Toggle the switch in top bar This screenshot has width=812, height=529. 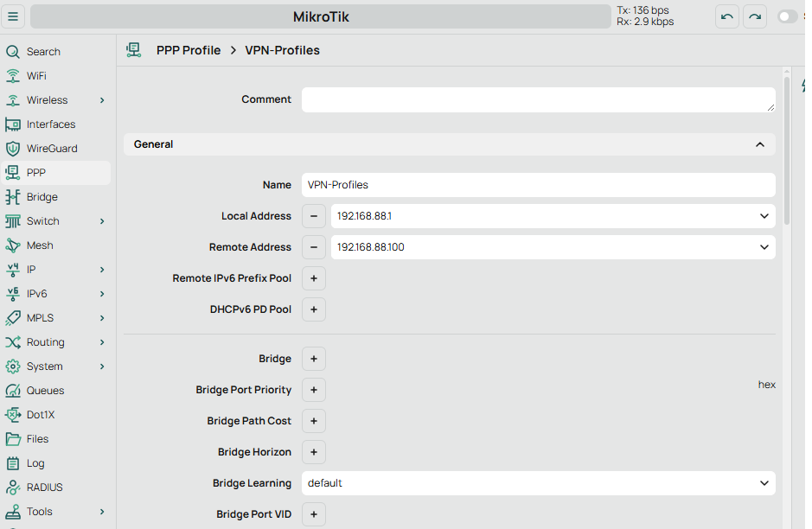[x=787, y=16]
